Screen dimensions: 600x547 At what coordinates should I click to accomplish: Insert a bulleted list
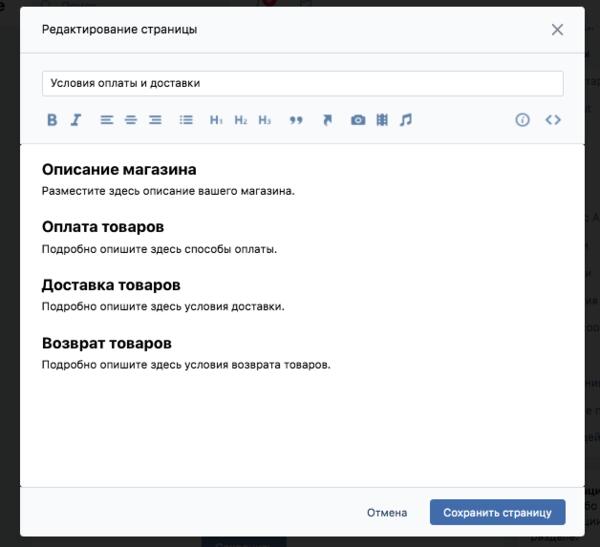[x=186, y=120]
